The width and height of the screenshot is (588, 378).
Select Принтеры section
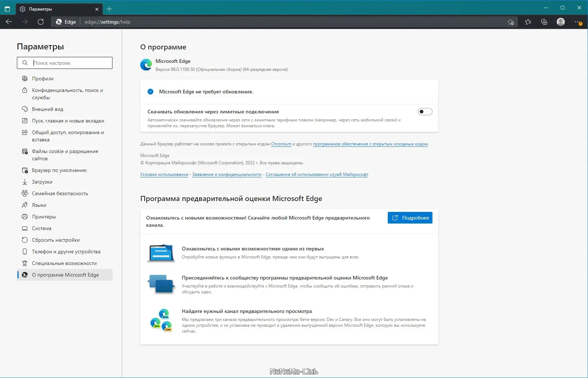tap(65, 217)
